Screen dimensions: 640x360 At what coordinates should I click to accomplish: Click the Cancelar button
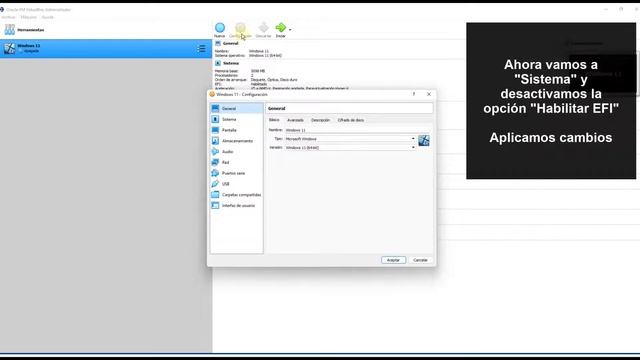[420, 260]
